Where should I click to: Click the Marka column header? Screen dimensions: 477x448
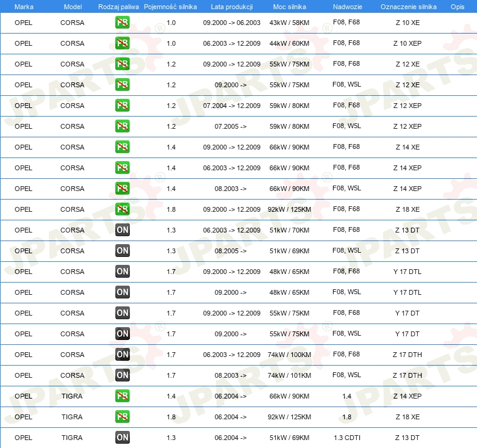(x=24, y=7)
